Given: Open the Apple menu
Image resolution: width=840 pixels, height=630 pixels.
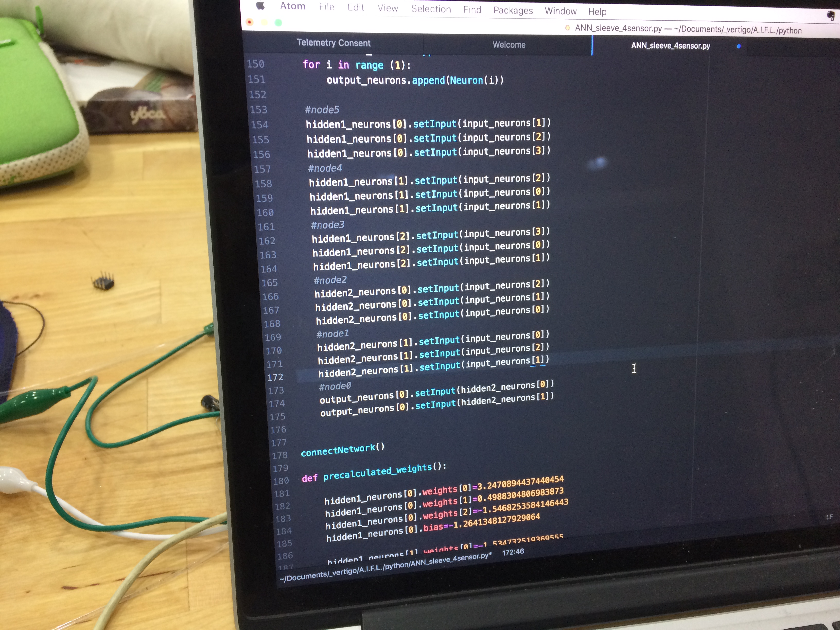Looking at the screenshot, I should [x=260, y=5].
